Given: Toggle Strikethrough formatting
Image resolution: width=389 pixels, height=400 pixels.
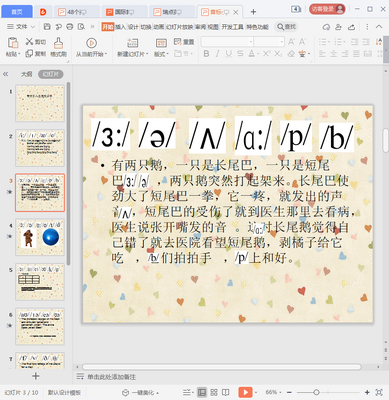Looking at the screenshot, I should (240, 53).
